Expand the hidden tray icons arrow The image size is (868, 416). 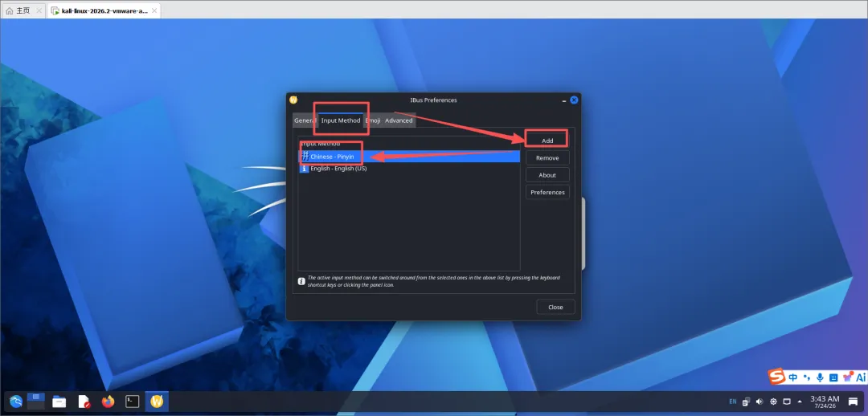800,402
